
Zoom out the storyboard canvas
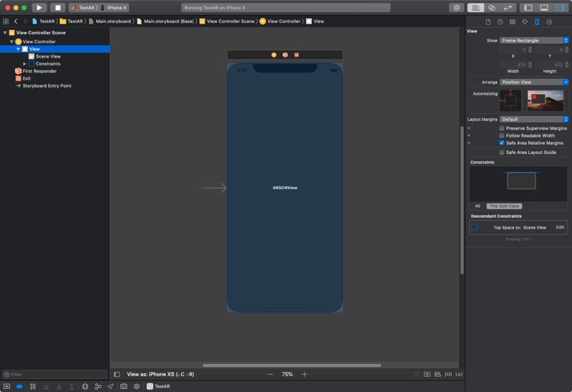[x=270, y=375]
